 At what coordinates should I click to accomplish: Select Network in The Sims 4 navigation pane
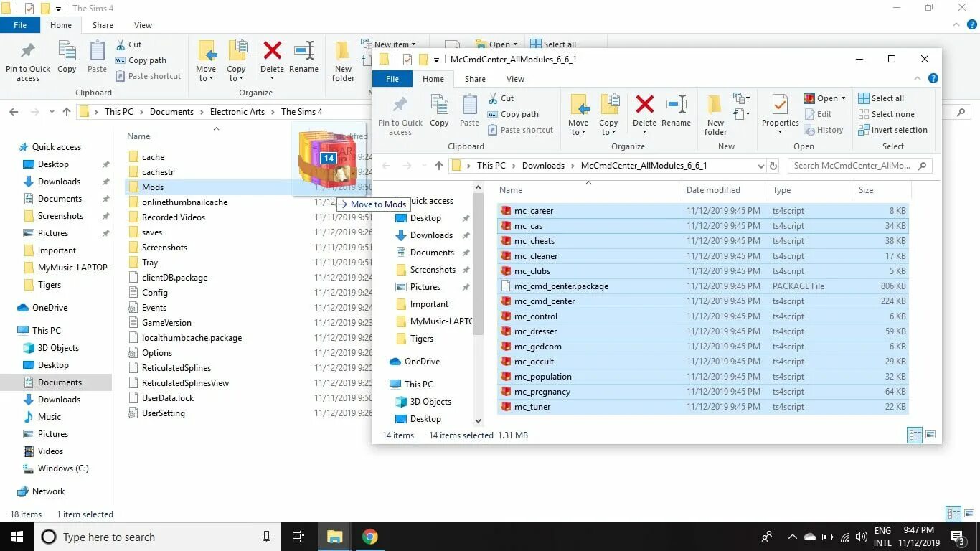[x=48, y=491]
